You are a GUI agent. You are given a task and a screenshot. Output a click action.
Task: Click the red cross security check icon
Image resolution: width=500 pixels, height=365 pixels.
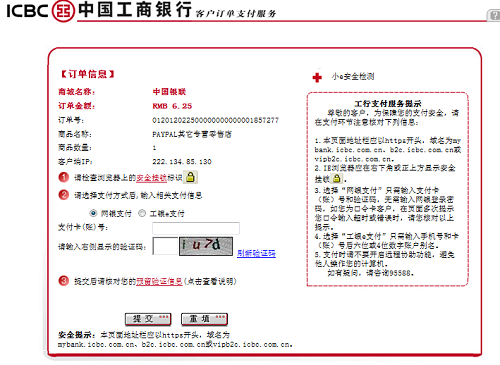coord(317,77)
